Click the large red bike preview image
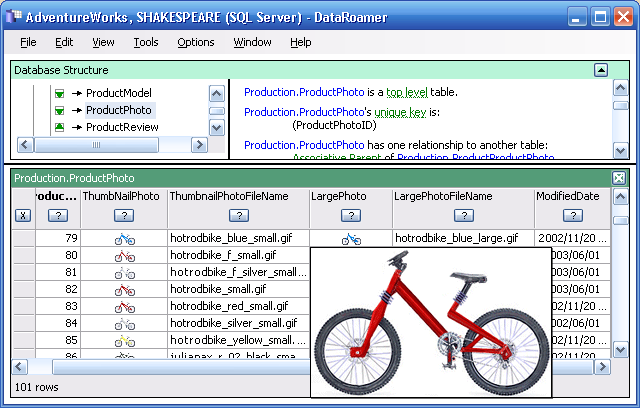This screenshot has height=408, width=640. (x=431, y=322)
